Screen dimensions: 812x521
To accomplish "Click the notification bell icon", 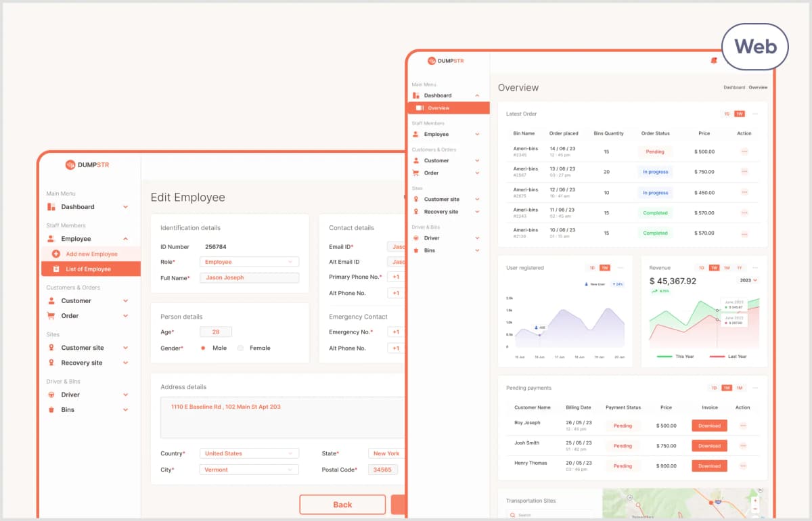I will [713, 61].
